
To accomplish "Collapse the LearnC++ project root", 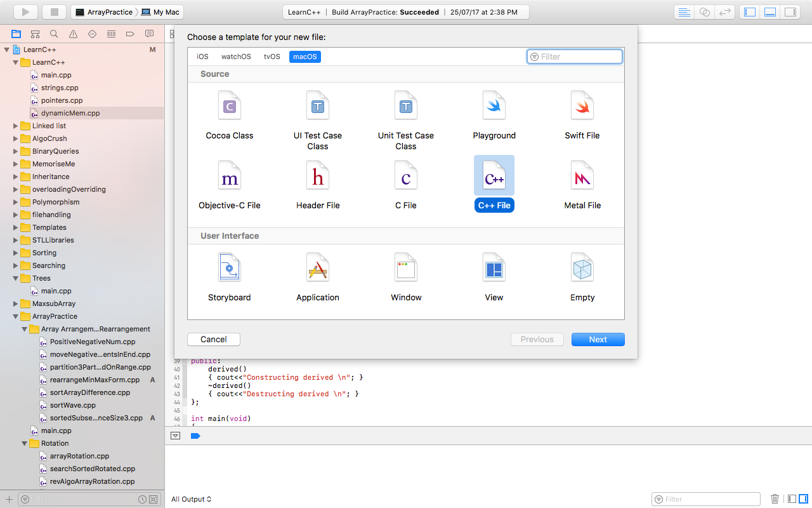I will pos(7,50).
